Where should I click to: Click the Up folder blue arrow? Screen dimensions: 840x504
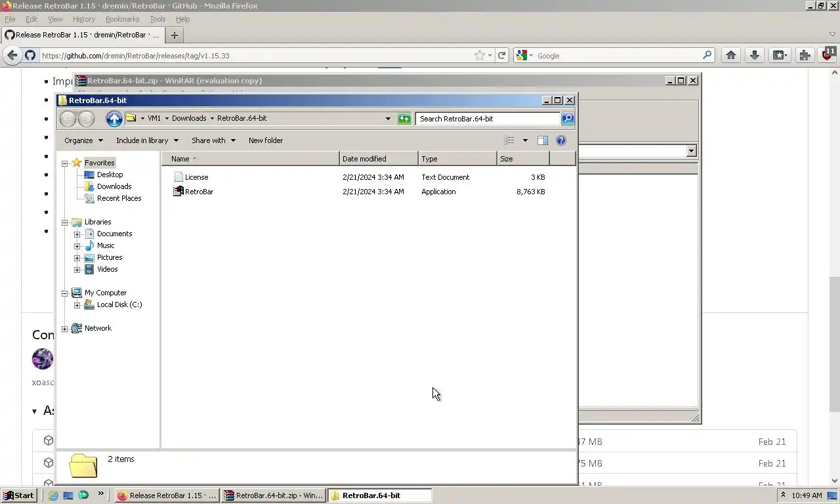tap(114, 119)
